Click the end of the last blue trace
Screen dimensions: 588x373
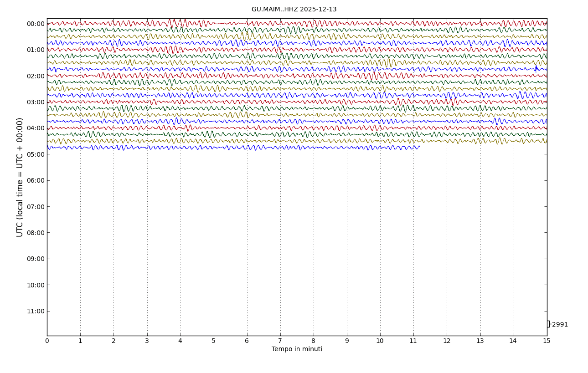pyautogui.click(x=419, y=147)
